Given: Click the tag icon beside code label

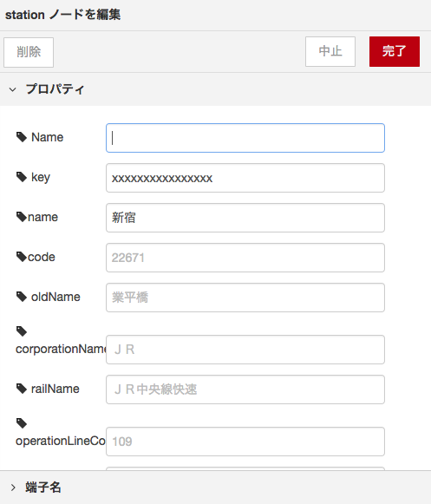Looking at the screenshot, I should [x=22, y=257].
